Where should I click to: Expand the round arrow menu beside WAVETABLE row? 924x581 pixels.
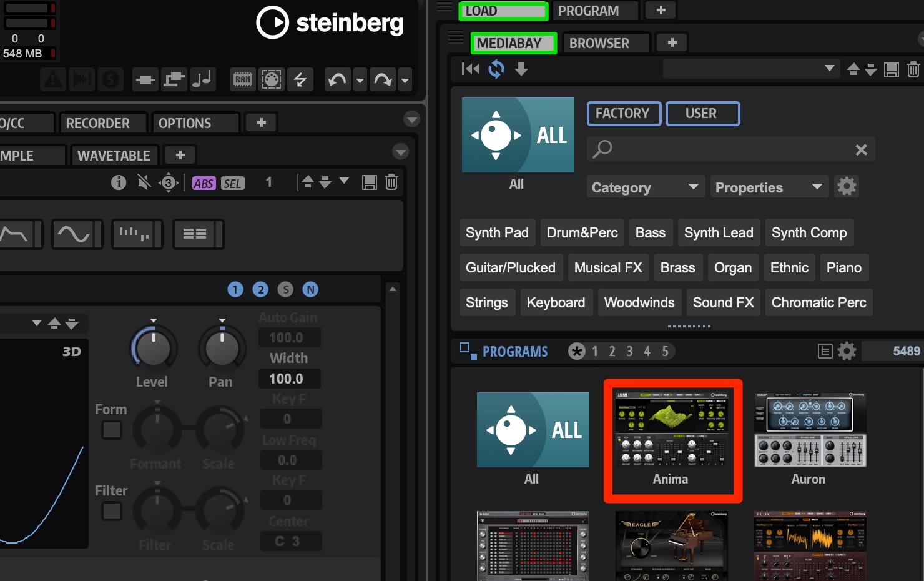point(401,151)
